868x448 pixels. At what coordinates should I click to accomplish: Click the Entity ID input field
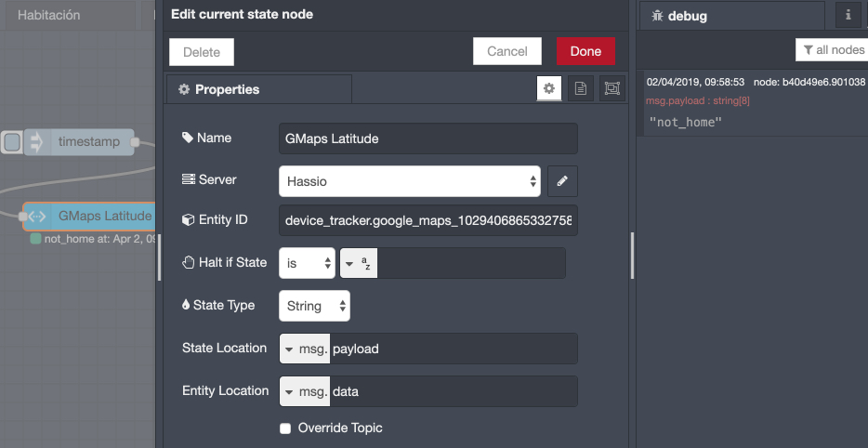427,220
